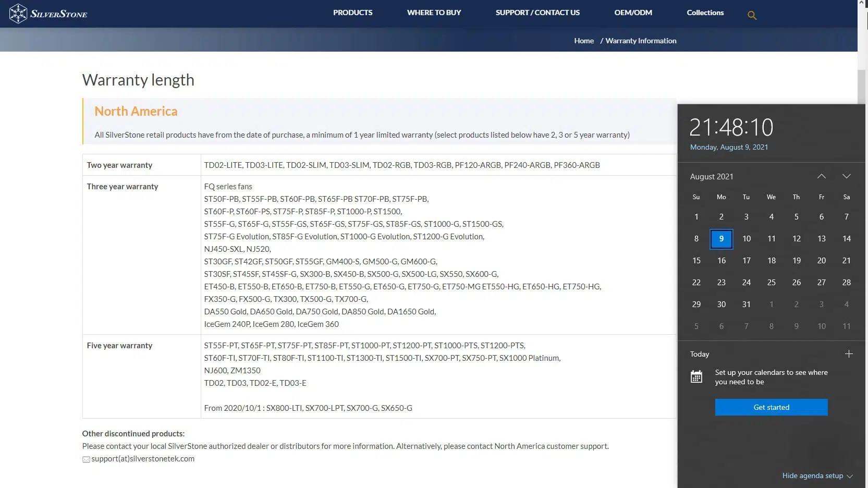This screenshot has height=488, width=868.
Task: Open the site search magnifier icon
Action: tap(752, 15)
